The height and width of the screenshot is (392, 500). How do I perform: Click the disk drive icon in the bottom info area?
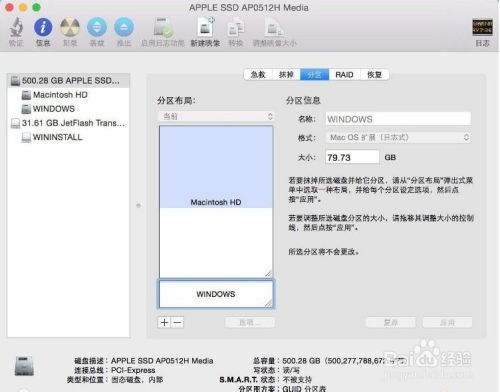pyautogui.click(x=24, y=366)
